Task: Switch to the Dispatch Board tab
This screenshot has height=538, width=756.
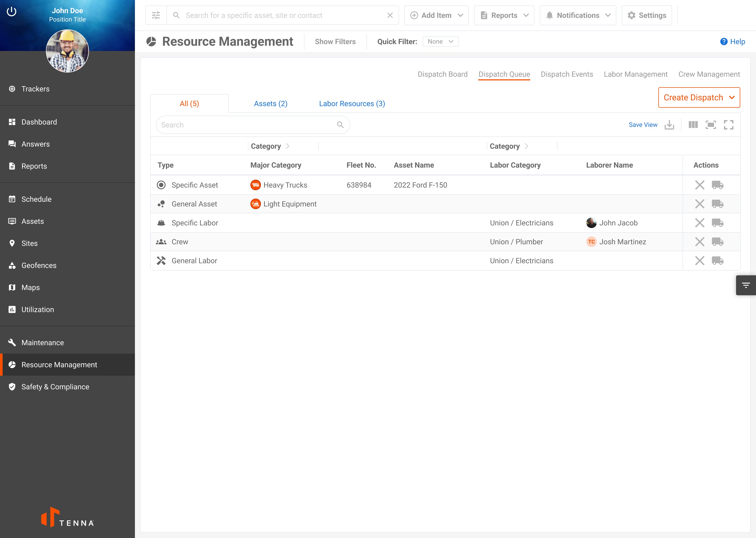Action: coord(443,74)
